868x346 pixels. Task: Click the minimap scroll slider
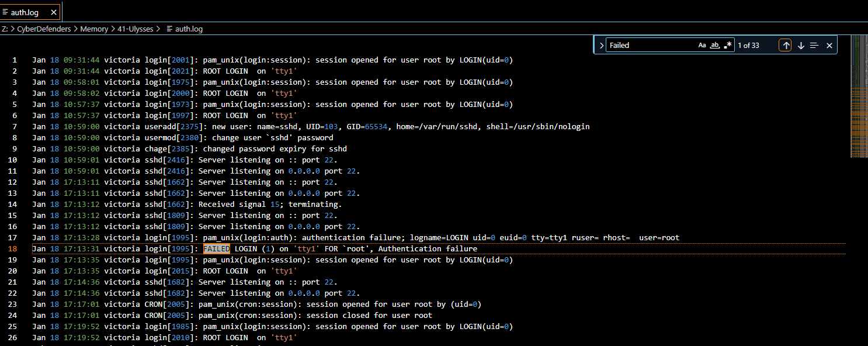point(859,96)
